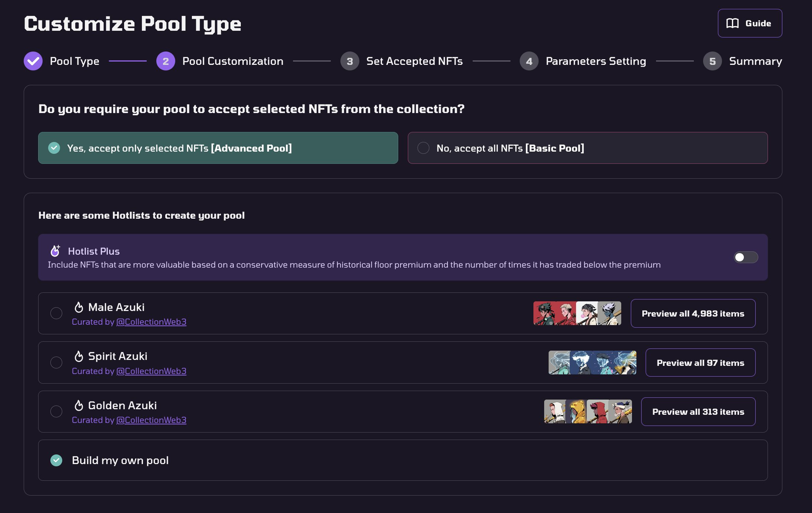Click the Hotlist Plus flame icon
812x513 pixels.
point(55,251)
